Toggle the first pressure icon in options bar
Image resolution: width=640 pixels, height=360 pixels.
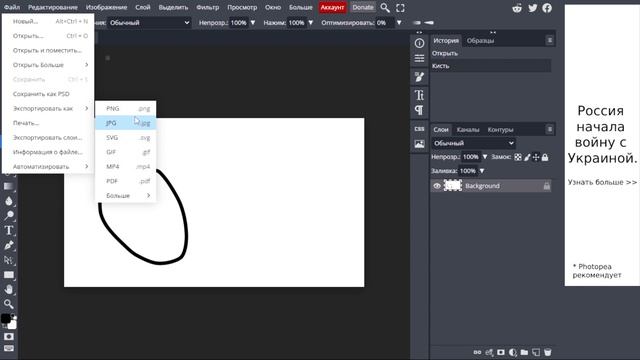417,23
